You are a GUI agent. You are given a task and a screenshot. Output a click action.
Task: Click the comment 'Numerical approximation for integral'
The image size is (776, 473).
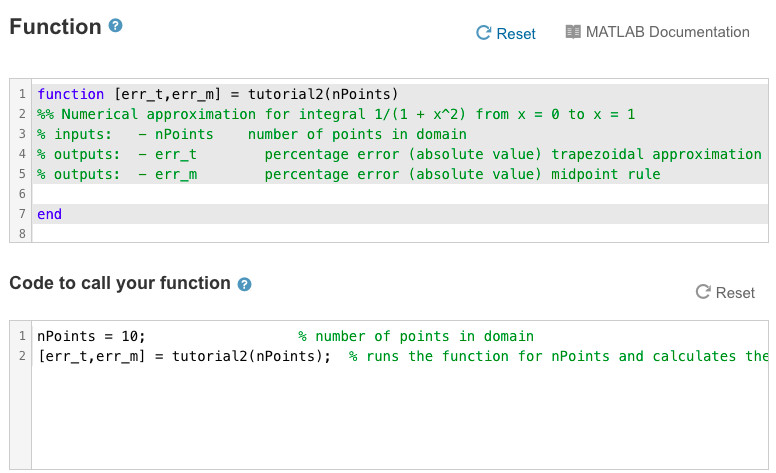click(x=213, y=114)
